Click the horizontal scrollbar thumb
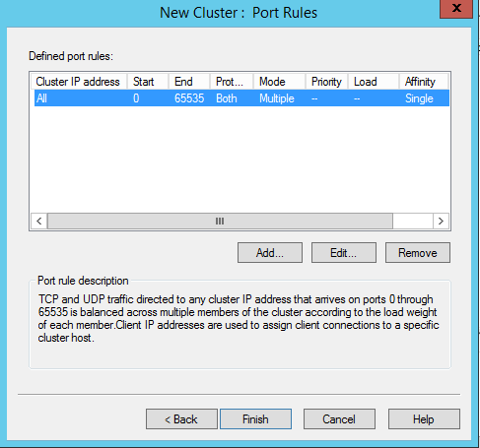The image size is (480, 448). coord(220,221)
